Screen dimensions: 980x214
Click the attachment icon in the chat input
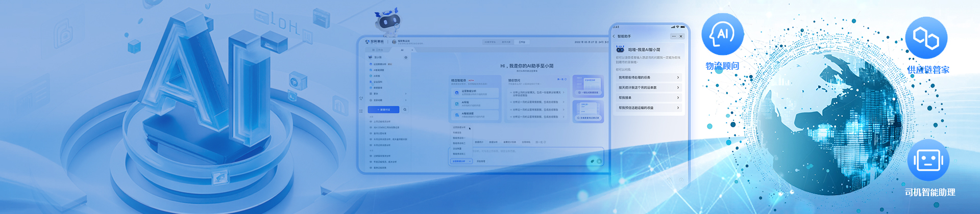tap(593, 161)
